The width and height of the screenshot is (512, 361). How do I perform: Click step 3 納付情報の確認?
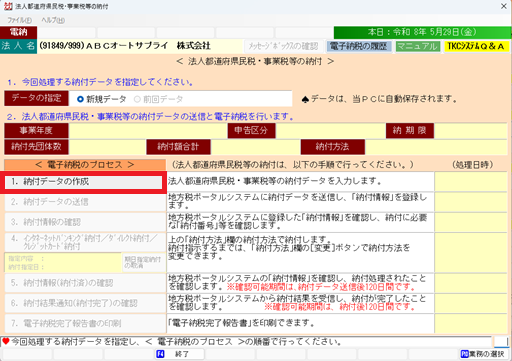[x=85, y=222]
